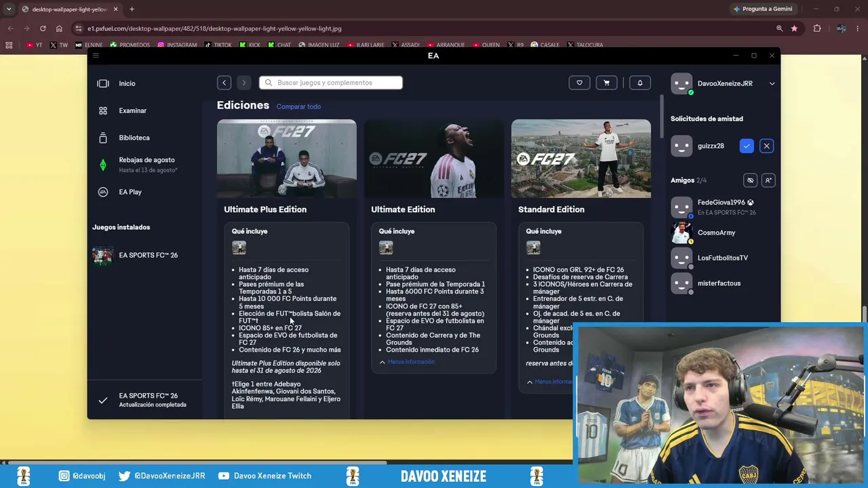Open the wishlist heart icon
The width and height of the screenshot is (868, 488).
[x=579, y=83]
